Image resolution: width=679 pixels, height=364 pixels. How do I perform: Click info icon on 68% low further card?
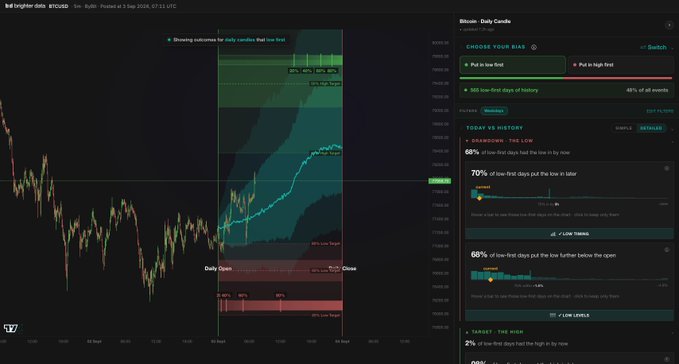[x=666, y=250]
